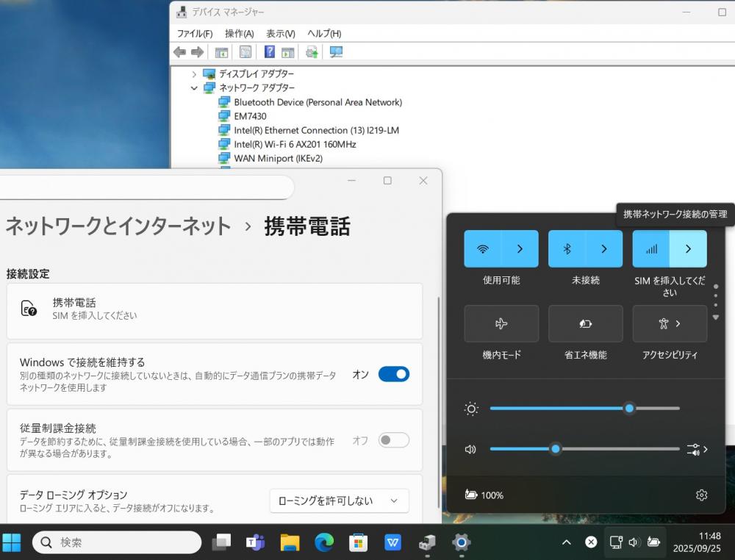Toggle the Wi-Fi quick setting button

[483, 248]
